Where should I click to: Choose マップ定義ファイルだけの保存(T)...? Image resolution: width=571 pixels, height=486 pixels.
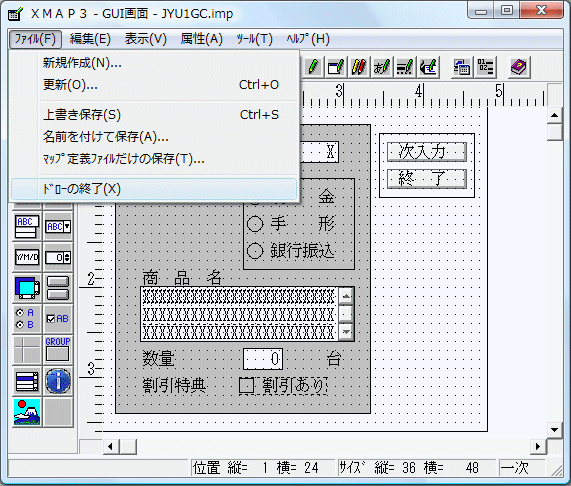(154, 159)
